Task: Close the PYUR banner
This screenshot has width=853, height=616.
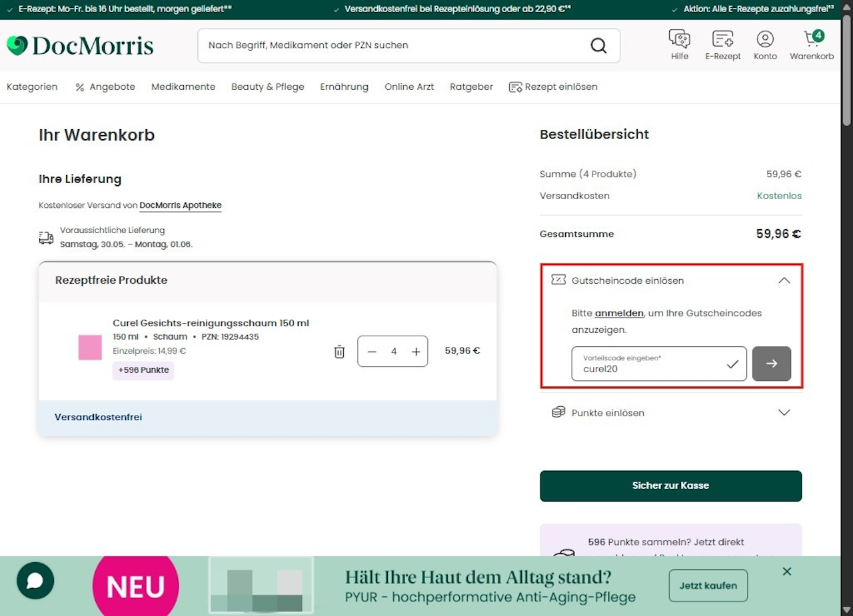Action: pyautogui.click(x=787, y=571)
